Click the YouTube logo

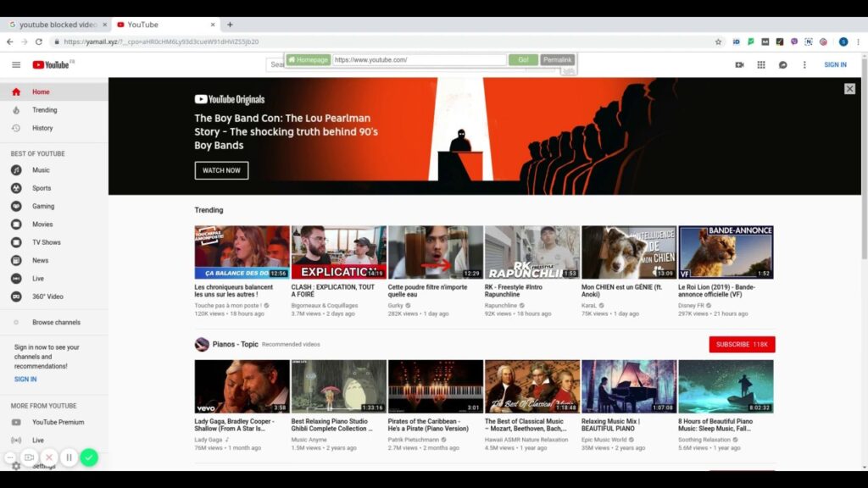click(x=51, y=64)
